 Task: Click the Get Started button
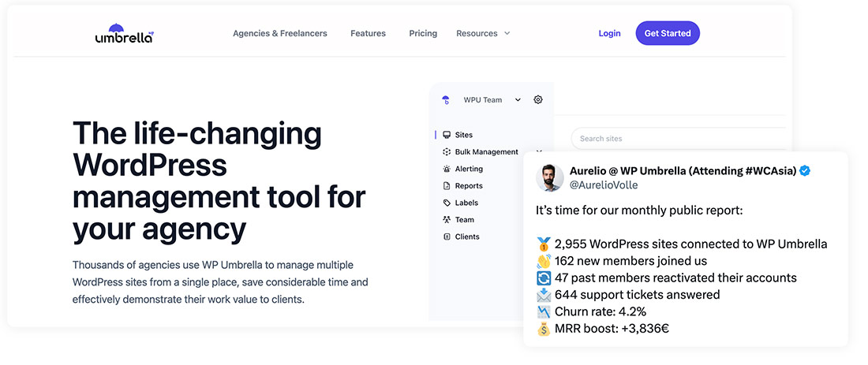pos(668,33)
